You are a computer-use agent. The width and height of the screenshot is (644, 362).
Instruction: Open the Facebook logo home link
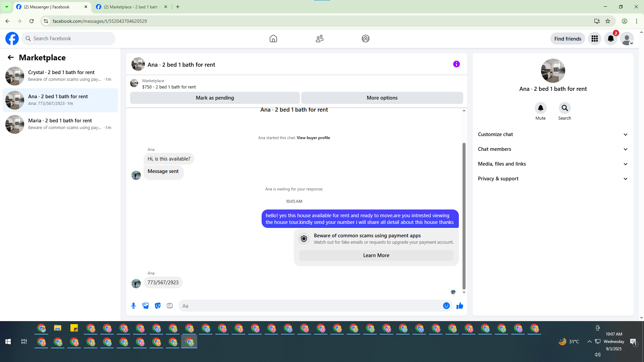[x=12, y=39]
